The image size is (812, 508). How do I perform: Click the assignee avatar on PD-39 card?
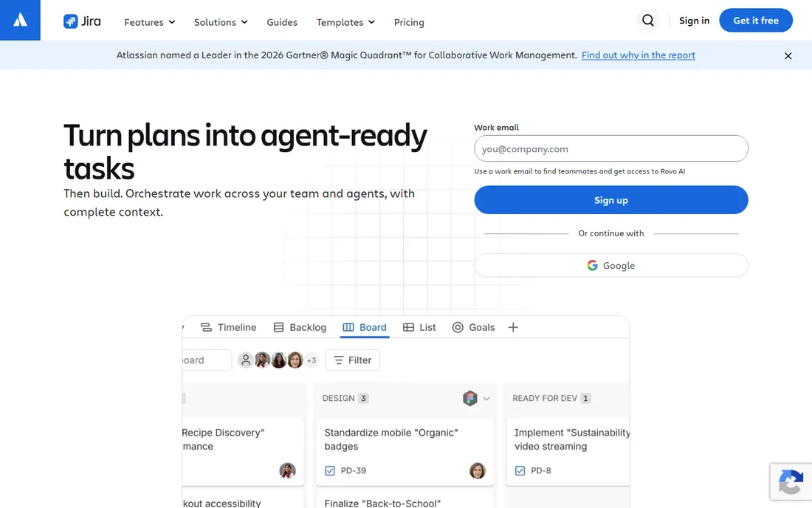(x=478, y=471)
